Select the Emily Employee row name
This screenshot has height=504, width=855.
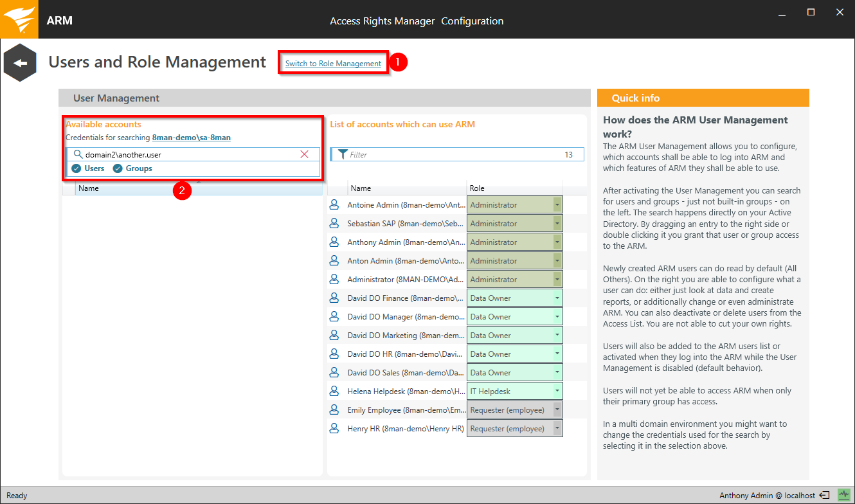406,410
